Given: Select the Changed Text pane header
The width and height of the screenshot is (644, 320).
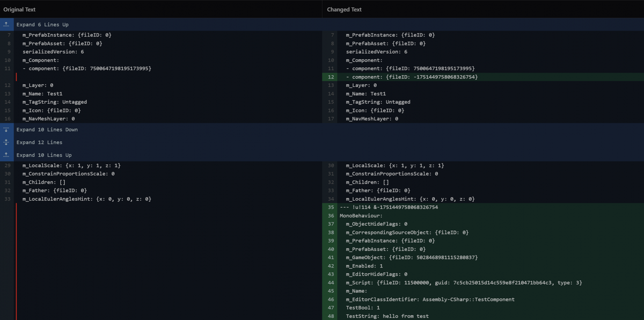Looking at the screenshot, I should 345,10.
